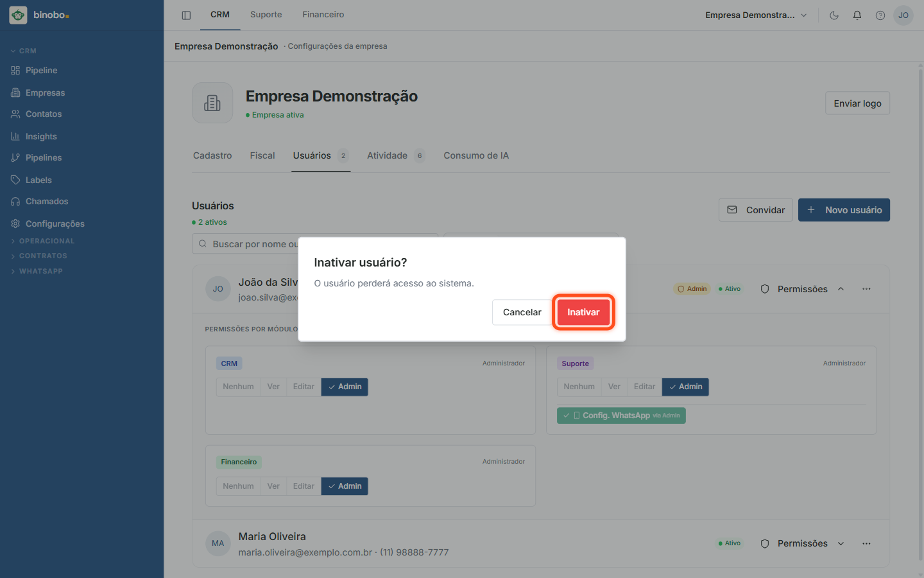The width and height of the screenshot is (924, 578).
Task: Open the notifications bell
Action: pos(857,15)
